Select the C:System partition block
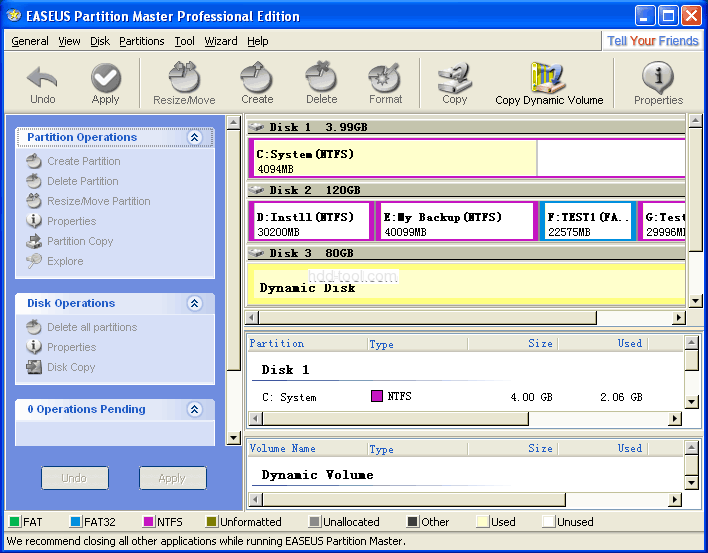Viewport: 708px width, 553px height. 466,158
